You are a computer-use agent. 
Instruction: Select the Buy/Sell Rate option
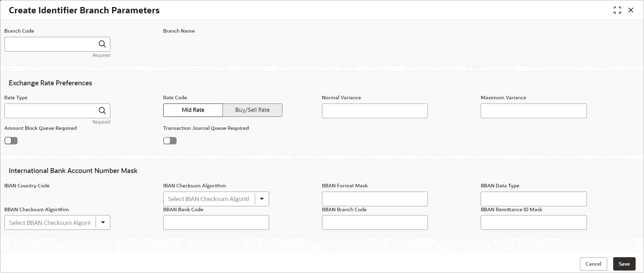(253, 110)
